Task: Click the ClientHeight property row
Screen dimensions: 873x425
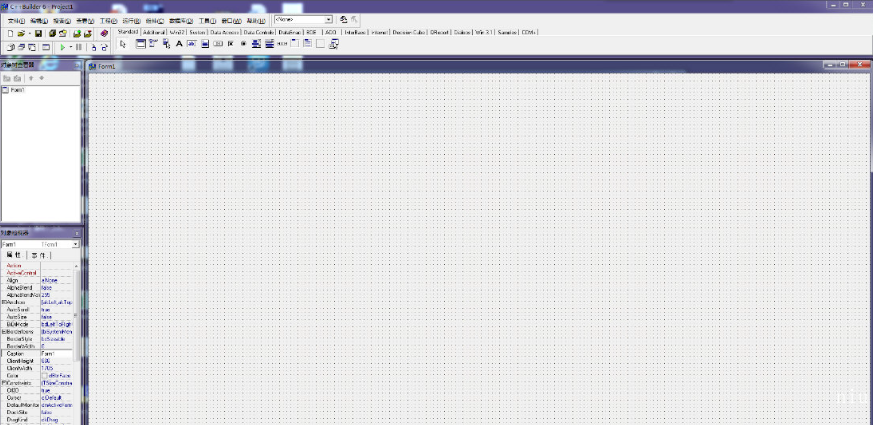Action: click(37, 361)
